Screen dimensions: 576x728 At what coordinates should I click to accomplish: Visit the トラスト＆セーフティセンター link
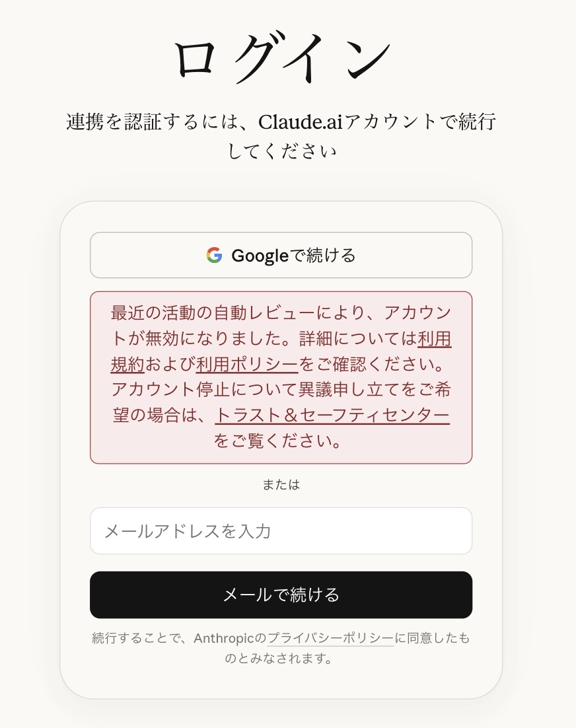click(332, 415)
